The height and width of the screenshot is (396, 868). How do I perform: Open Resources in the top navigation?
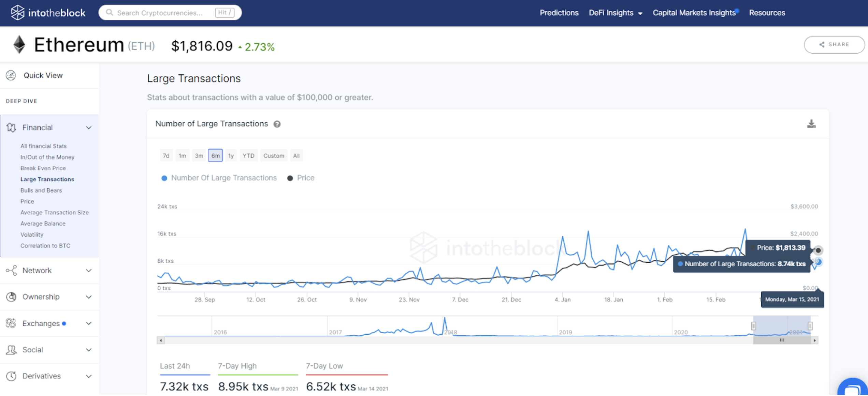(x=767, y=13)
